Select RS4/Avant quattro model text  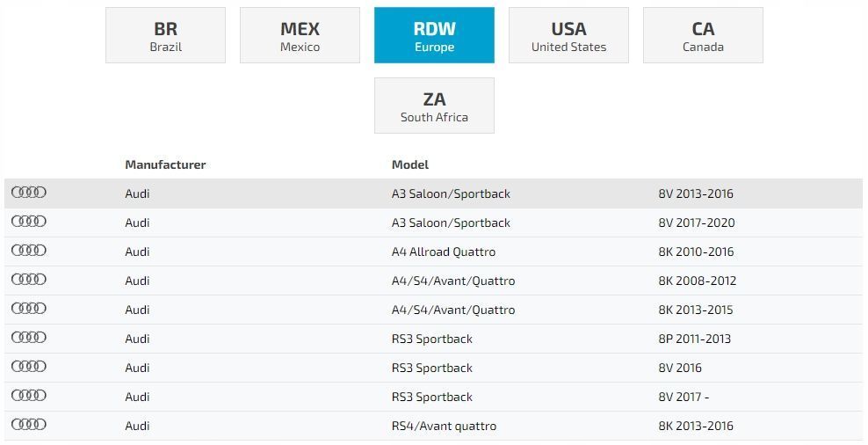click(x=444, y=426)
